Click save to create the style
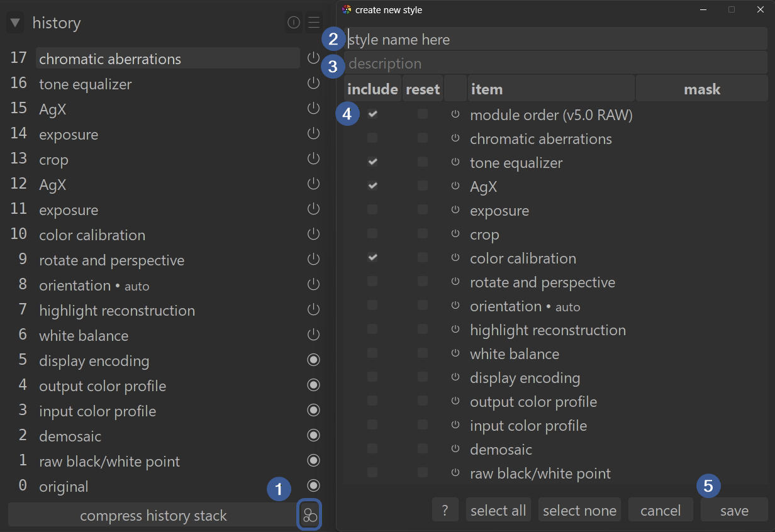 [734, 510]
